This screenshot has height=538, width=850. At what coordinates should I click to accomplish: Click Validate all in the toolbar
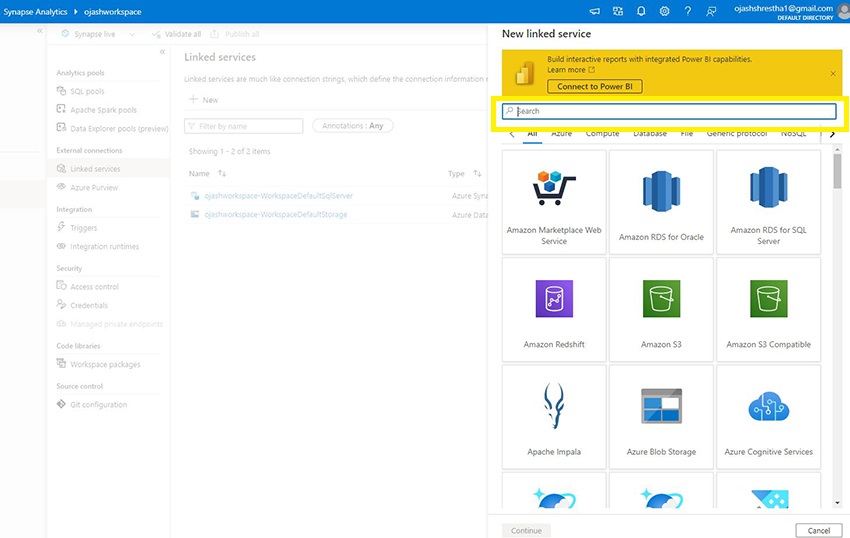[177, 34]
